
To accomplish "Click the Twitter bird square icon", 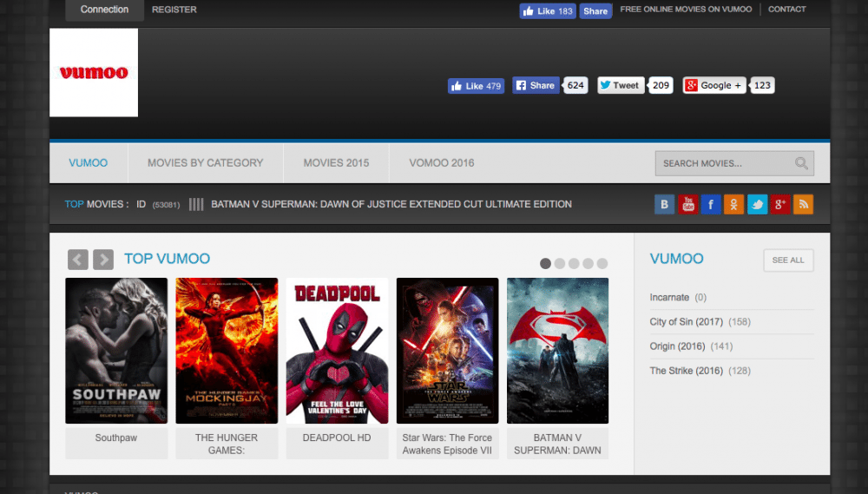I will [x=757, y=204].
